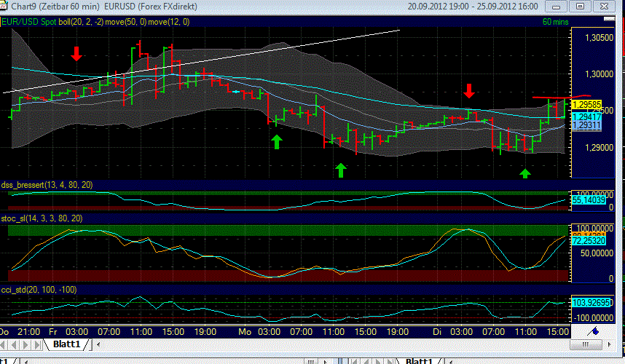The height and width of the screenshot is (364, 625).
Task: Go to previous sheet tab arrow
Action: click(15, 344)
